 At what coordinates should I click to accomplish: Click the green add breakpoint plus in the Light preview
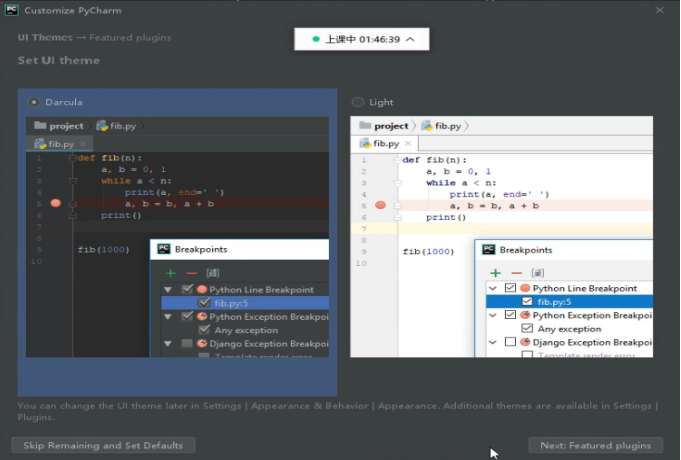point(496,273)
